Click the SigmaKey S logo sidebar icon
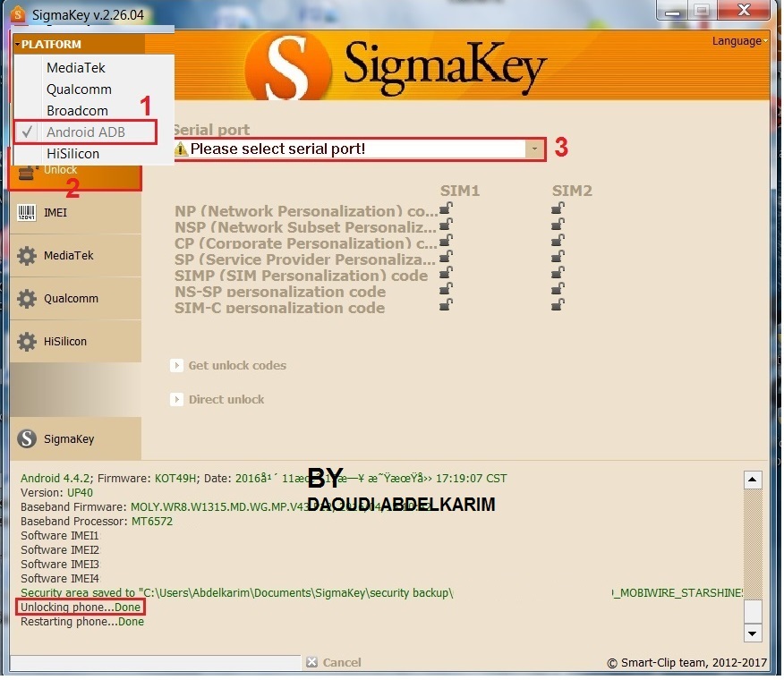The height and width of the screenshot is (680, 784). coord(27,439)
